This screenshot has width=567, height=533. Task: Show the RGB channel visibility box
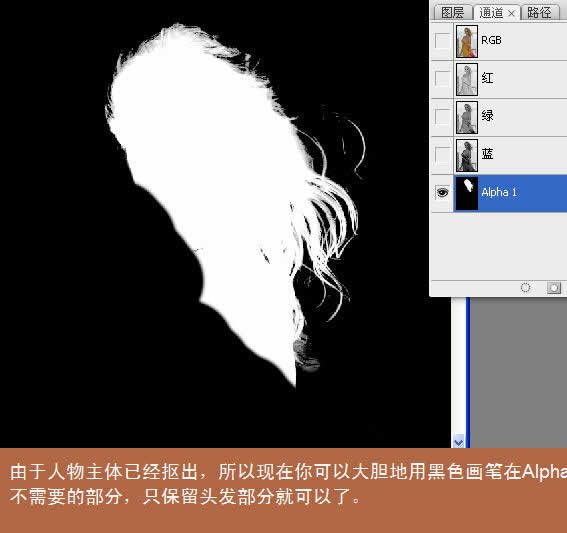tap(442, 41)
